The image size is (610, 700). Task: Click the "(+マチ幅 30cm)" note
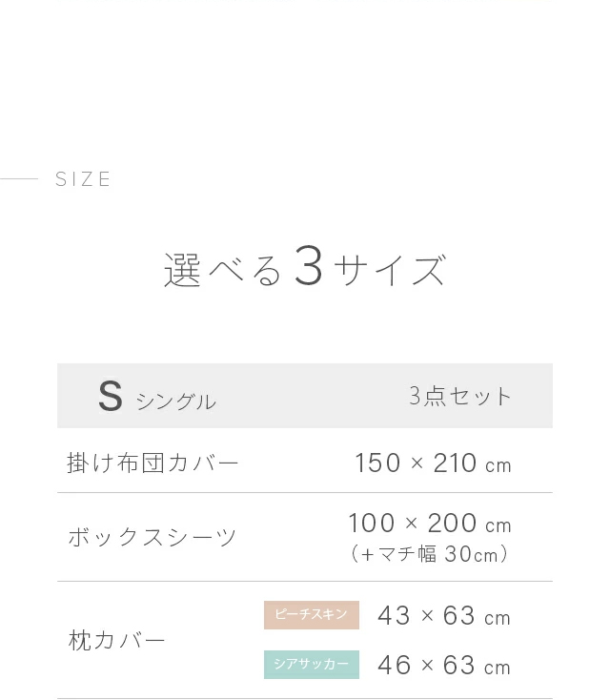tap(430, 554)
